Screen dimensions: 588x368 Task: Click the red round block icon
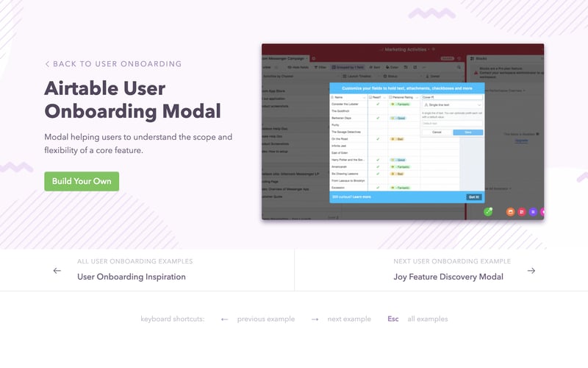(522, 212)
